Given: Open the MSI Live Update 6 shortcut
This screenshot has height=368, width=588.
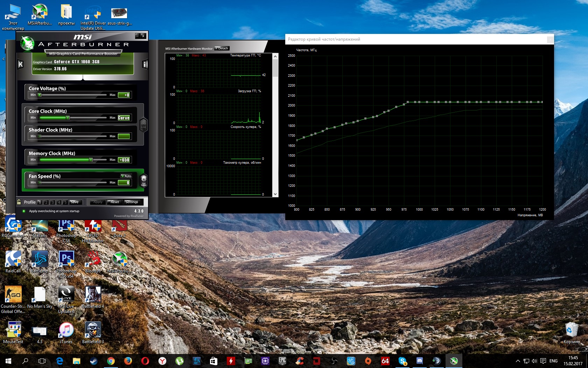Looking at the screenshot, I should pos(66,300).
